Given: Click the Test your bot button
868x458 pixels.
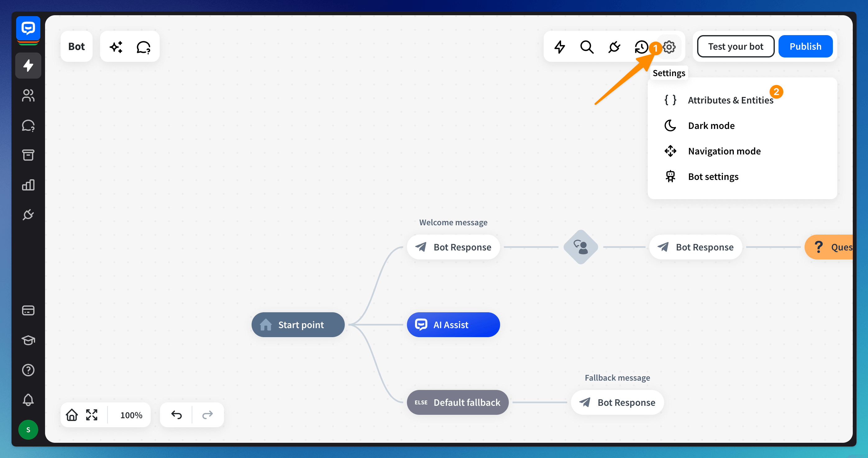Looking at the screenshot, I should [735, 47].
